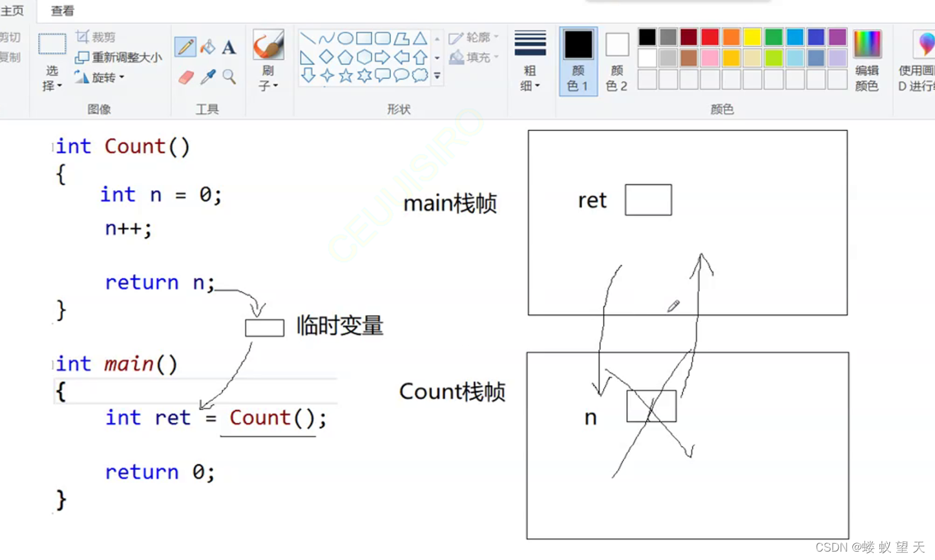The image size is (935, 560).
Task: Click the 剪切 cut button
Action: (10, 37)
